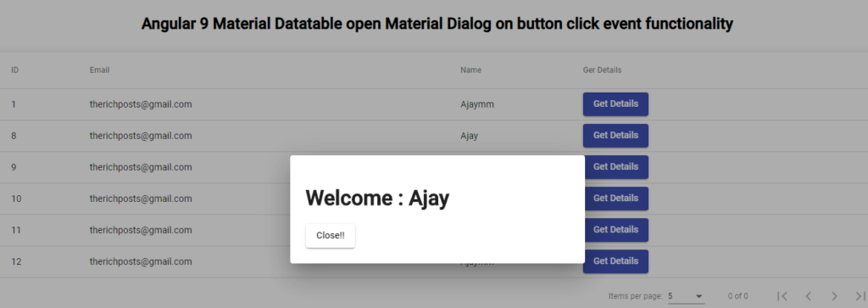The width and height of the screenshot is (868, 308).
Task: Get Details for ID 8 row
Action: [615, 136]
